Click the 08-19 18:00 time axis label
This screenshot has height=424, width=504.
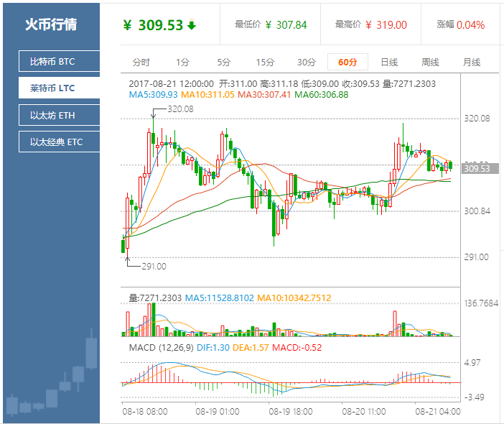point(291,412)
